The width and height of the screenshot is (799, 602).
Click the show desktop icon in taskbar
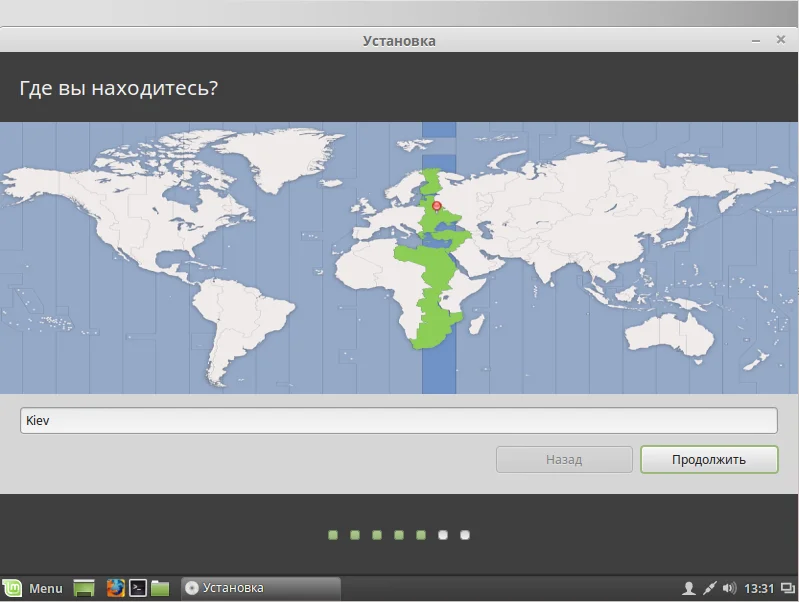[84, 588]
